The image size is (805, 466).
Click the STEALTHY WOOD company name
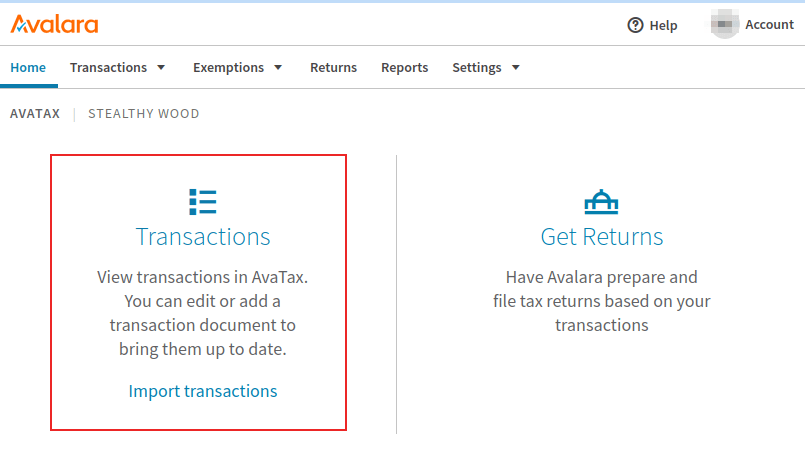[x=144, y=114]
